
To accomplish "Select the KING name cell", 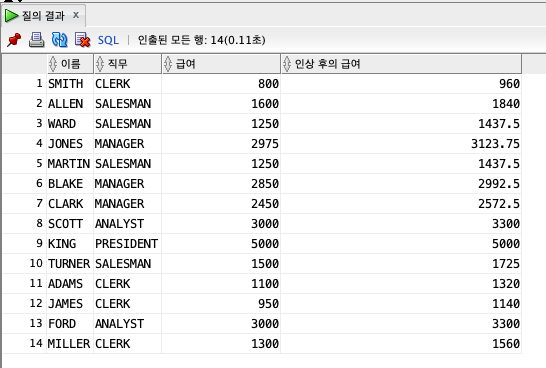I will point(70,244).
